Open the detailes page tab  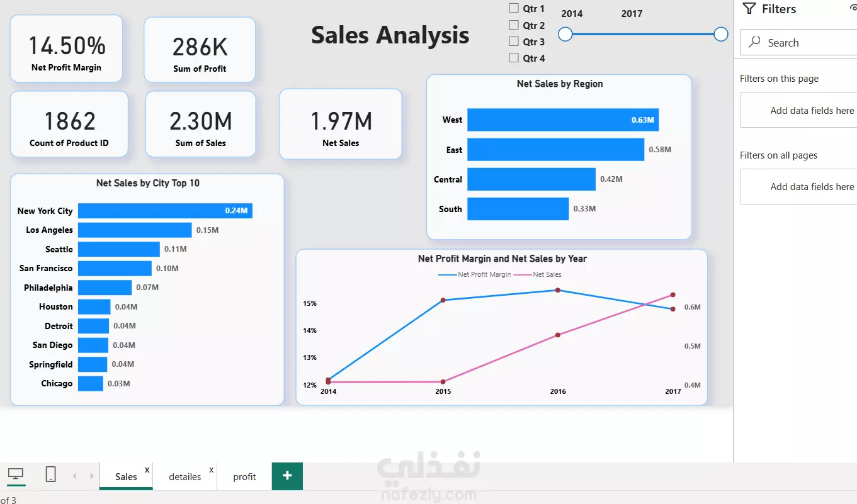[185, 476]
